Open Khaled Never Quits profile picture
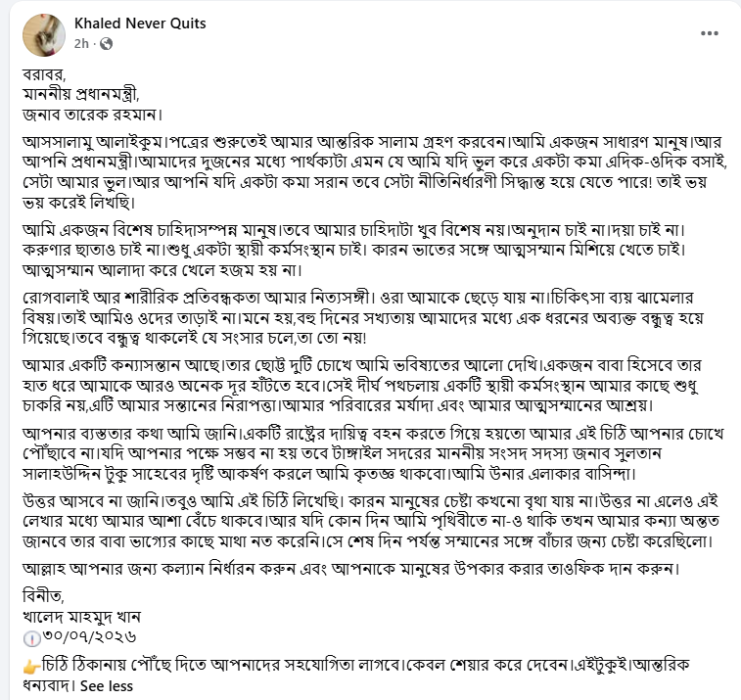This screenshot has width=741, height=700. click(44, 35)
